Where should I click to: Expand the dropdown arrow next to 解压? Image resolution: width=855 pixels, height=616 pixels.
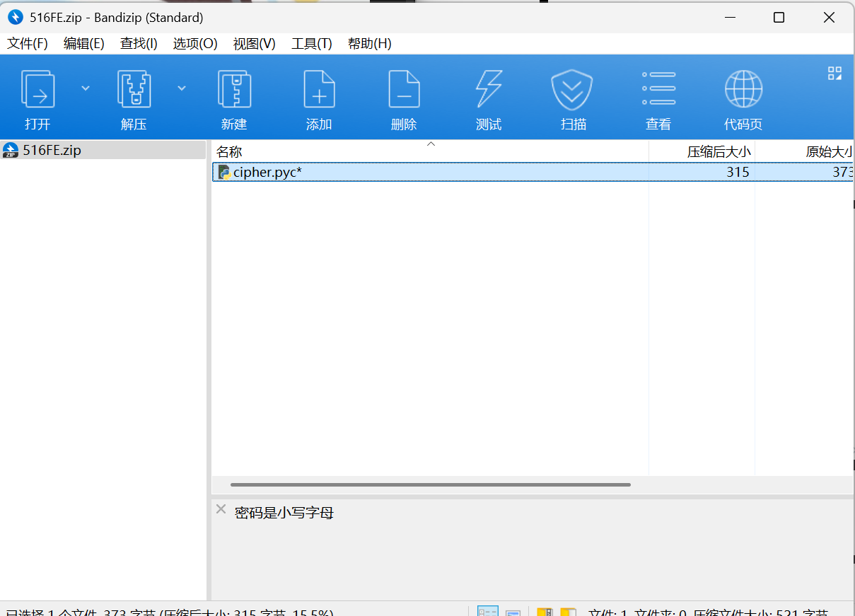[x=181, y=87]
